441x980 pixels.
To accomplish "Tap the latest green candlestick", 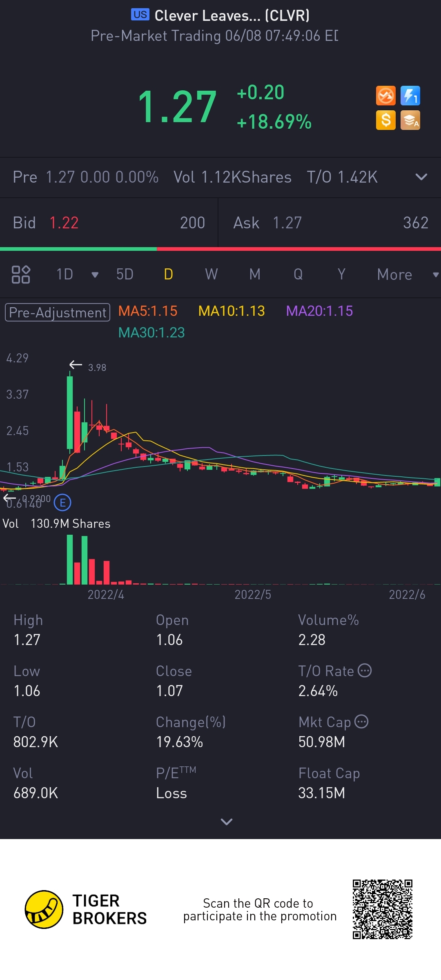I will 437,482.
